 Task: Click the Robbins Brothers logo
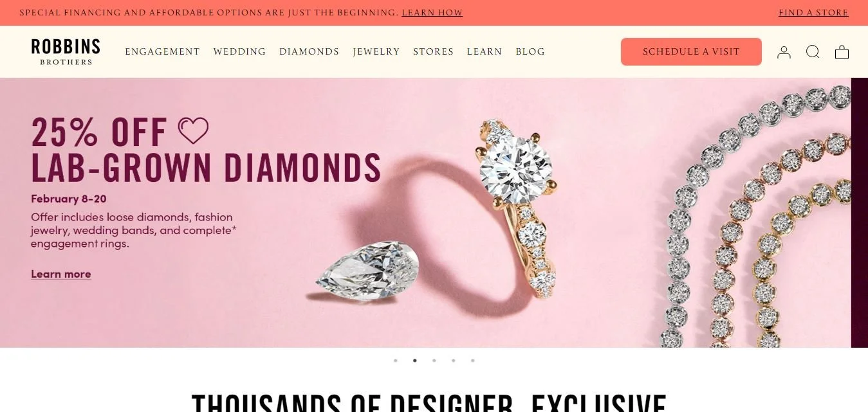(66, 51)
